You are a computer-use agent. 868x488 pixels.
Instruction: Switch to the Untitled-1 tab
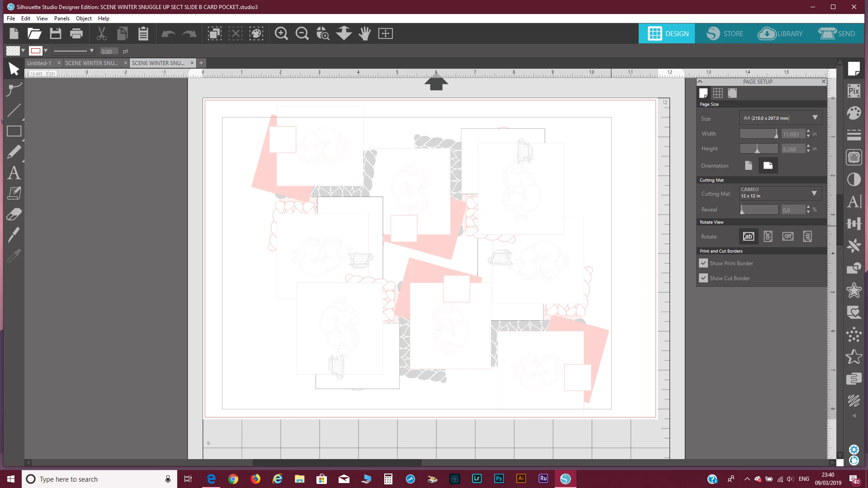39,63
